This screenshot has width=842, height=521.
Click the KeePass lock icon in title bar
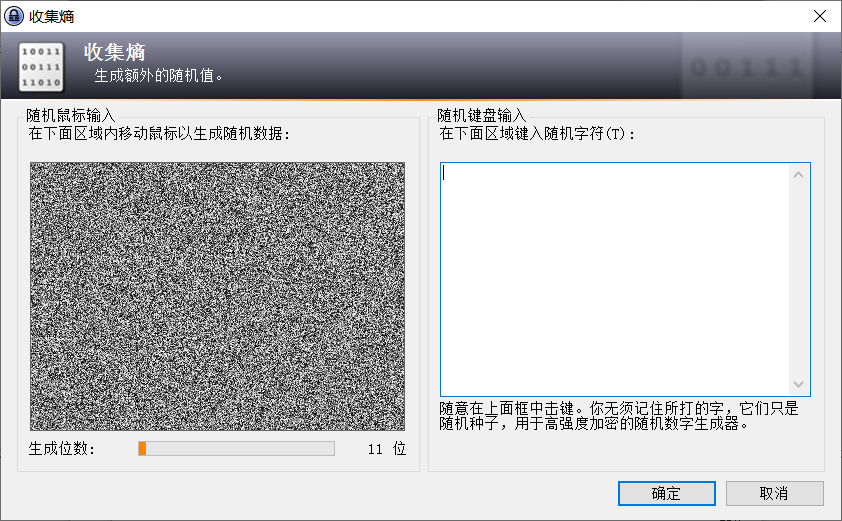tap(15, 16)
